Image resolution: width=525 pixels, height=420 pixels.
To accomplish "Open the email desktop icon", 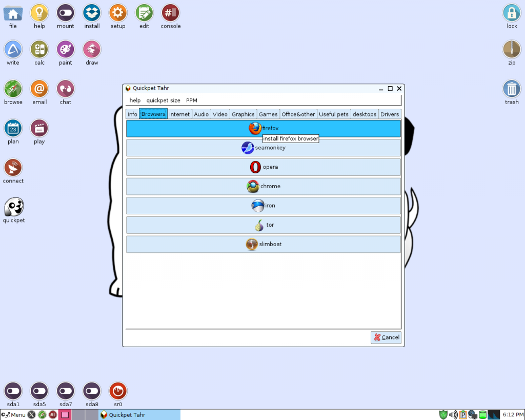I will click(39, 92).
